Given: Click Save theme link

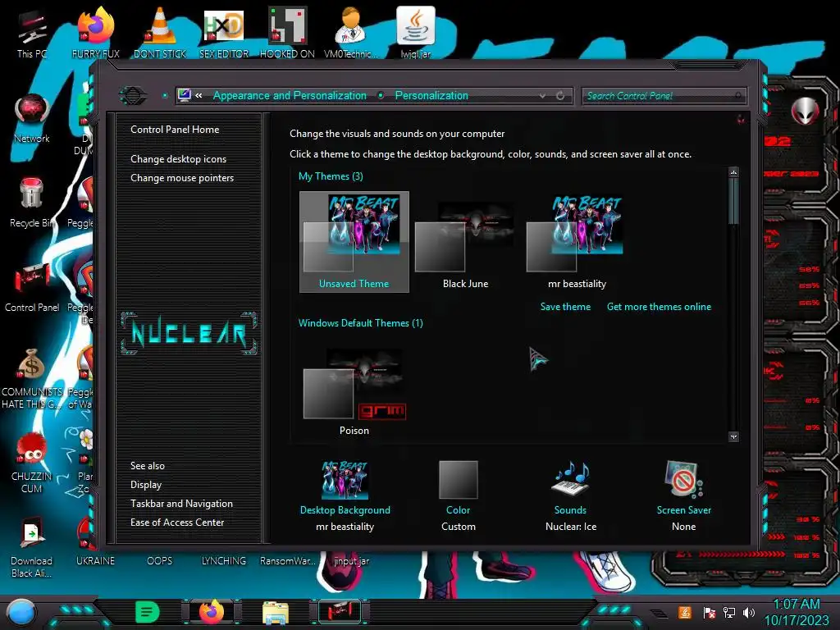Looking at the screenshot, I should tap(565, 307).
